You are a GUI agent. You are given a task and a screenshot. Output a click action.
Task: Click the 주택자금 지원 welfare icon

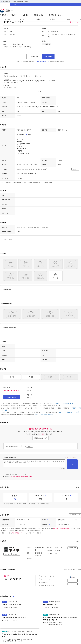click(10, 276)
